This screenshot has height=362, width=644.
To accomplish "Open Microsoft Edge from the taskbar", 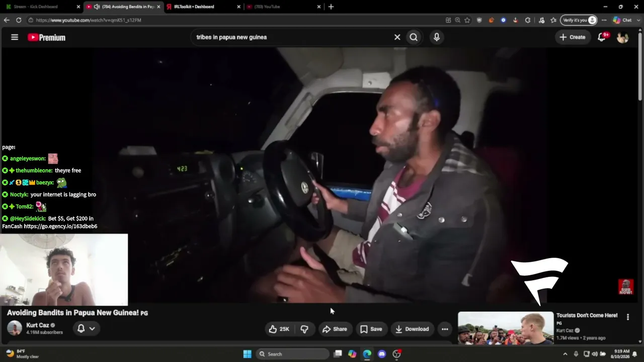I will click(x=367, y=354).
